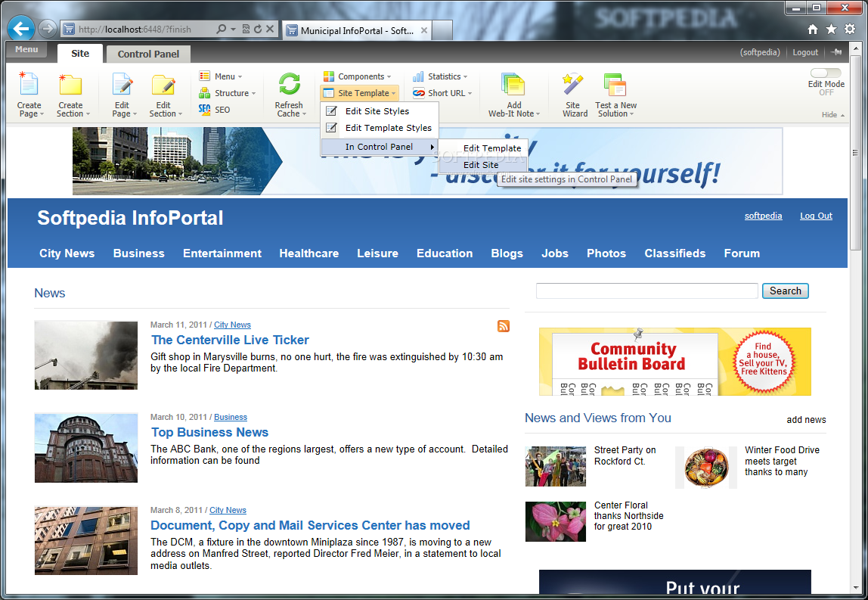The image size is (868, 600).
Task: Open the Short URL dropdown
Action: 442,93
